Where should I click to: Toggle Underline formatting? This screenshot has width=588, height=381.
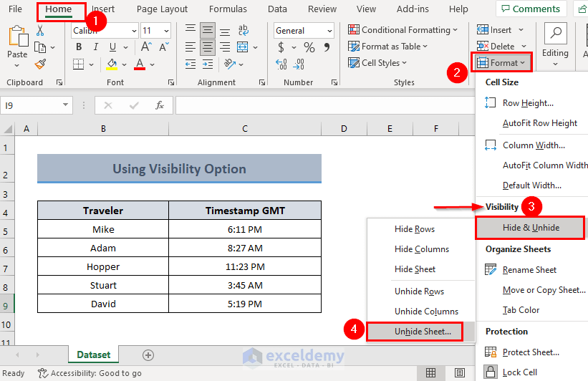[x=112, y=47]
